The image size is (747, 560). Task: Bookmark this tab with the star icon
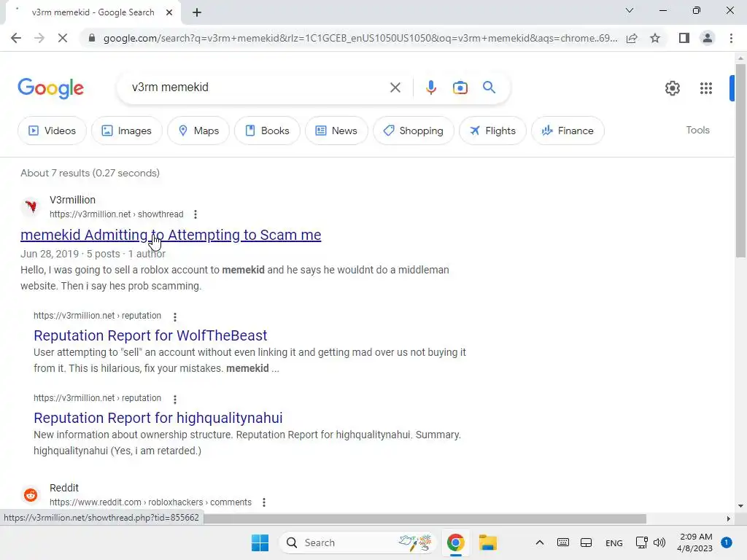(x=655, y=38)
